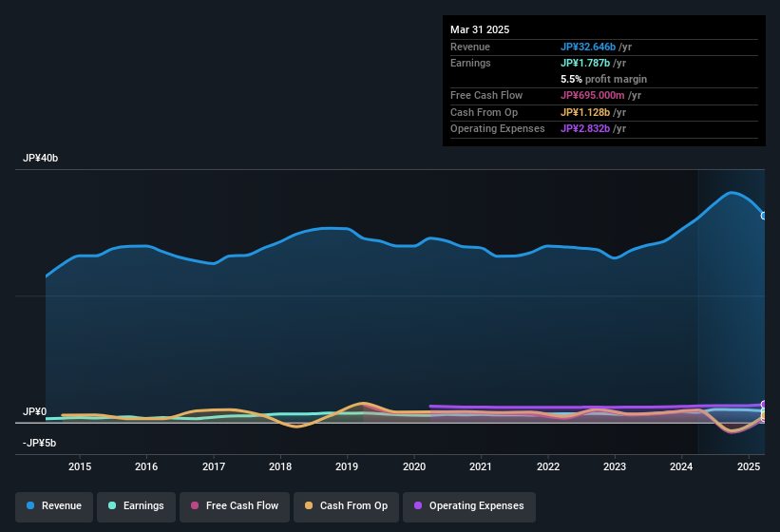Image resolution: width=780 pixels, height=532 pixels.
Task: Click the purple Operating Expenses end marker
Action: pyautogui.click(x=764, y=404)
